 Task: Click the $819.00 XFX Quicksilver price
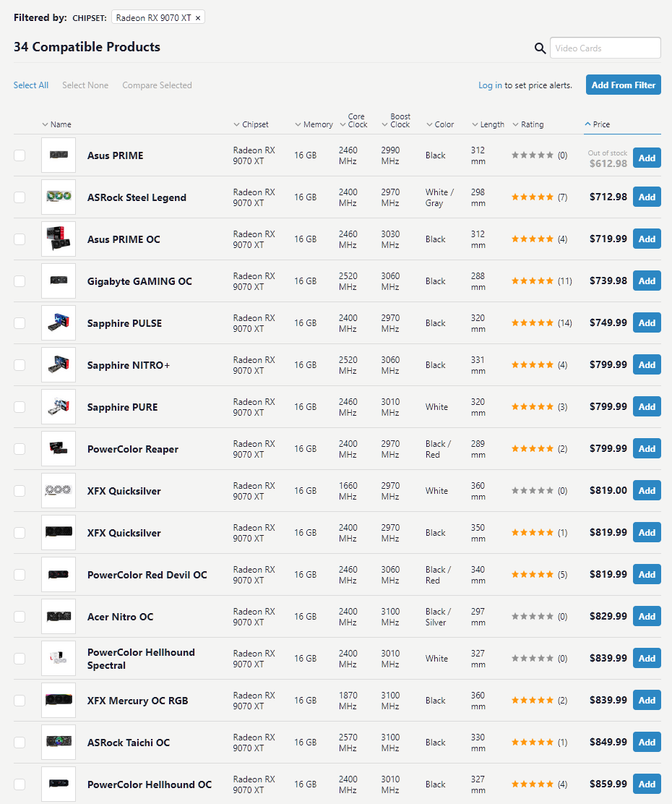[x=608, y=491]
